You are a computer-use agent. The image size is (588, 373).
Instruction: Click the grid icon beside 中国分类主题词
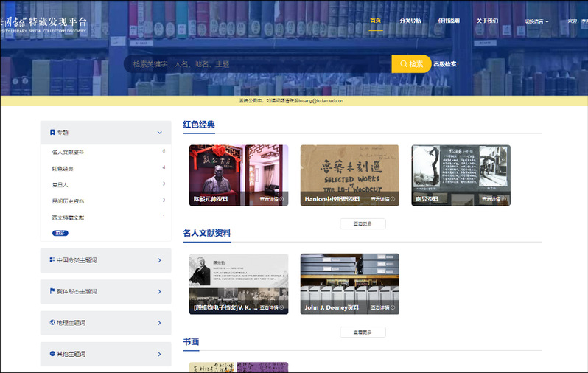tap(52, 260)
